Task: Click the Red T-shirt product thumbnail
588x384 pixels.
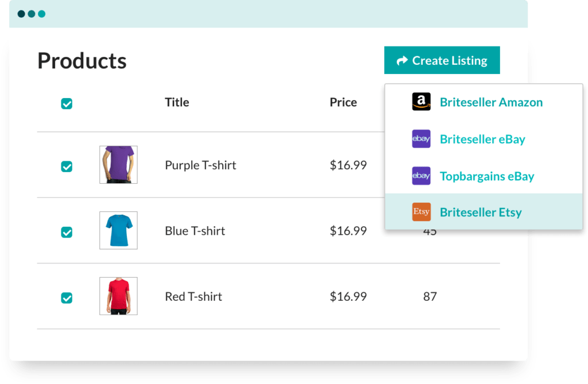Action: click(118, 296)
